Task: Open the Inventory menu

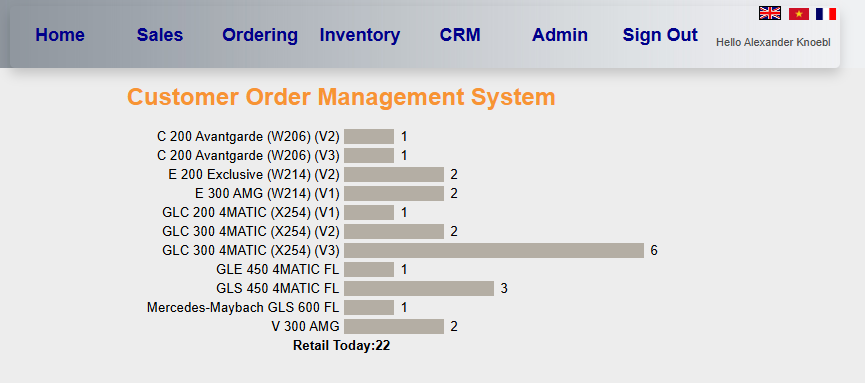Action: (x=360, y=35)
